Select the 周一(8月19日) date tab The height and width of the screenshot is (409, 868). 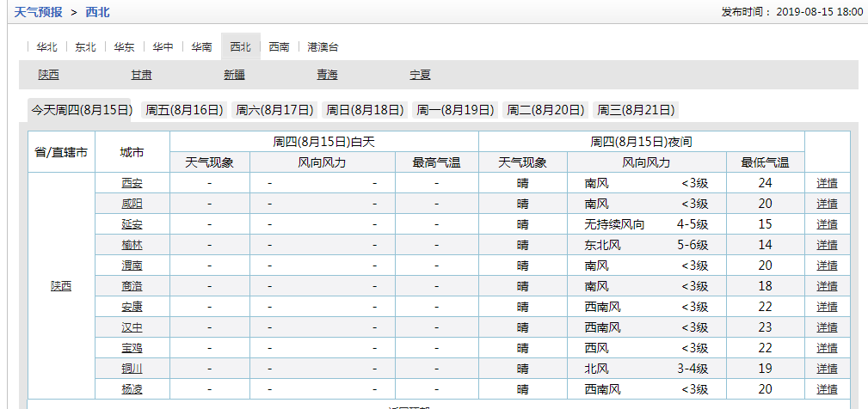coord(455,110)
